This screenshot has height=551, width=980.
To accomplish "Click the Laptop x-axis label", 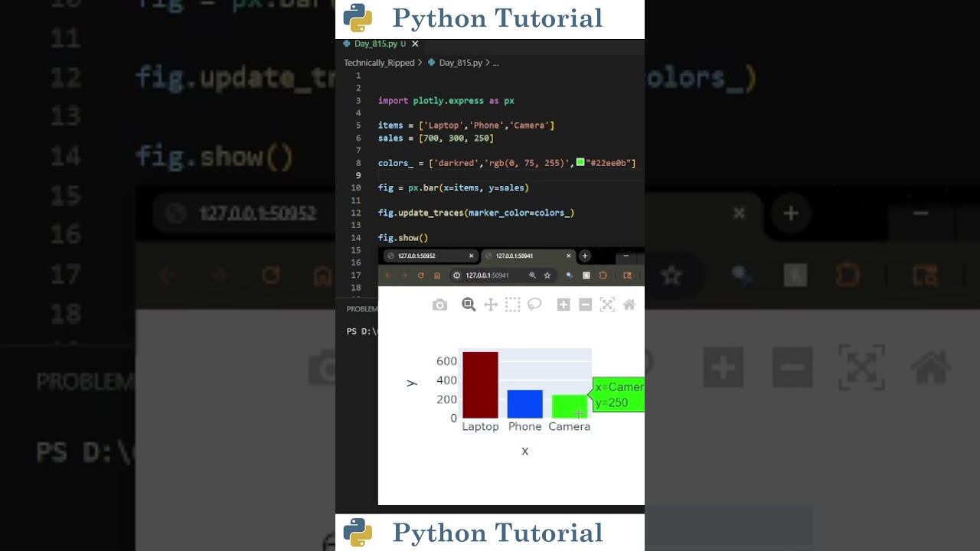I will point(480,427).
